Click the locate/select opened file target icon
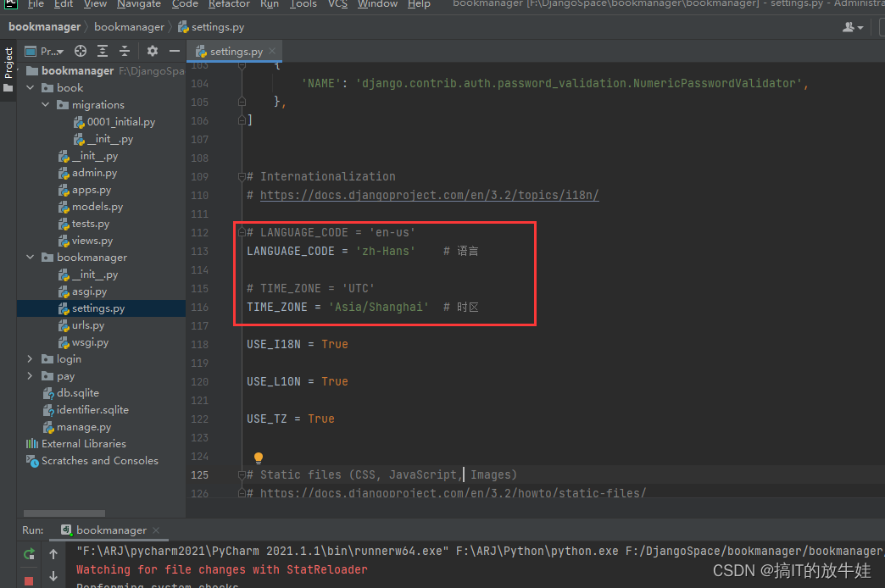The image size is (885, 588). pos(81,52)
